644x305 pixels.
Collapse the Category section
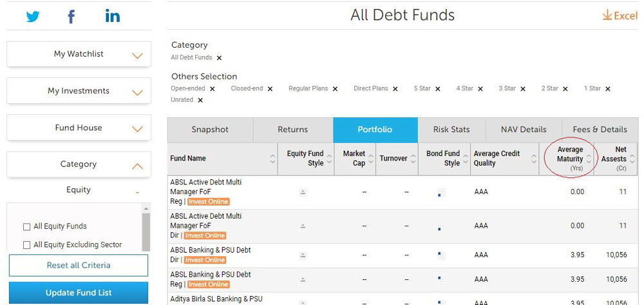point(137,166)
